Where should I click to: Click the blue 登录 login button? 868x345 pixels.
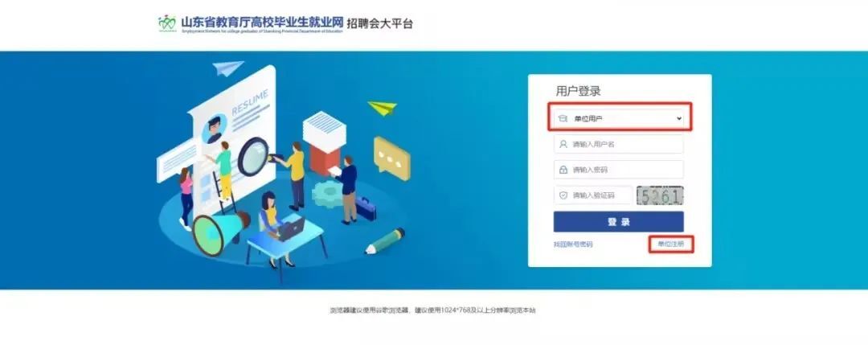coord(618,221)
